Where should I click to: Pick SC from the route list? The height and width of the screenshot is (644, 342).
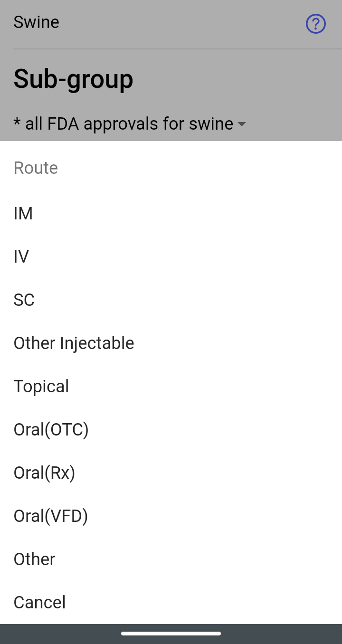click(x=171, y=300)
